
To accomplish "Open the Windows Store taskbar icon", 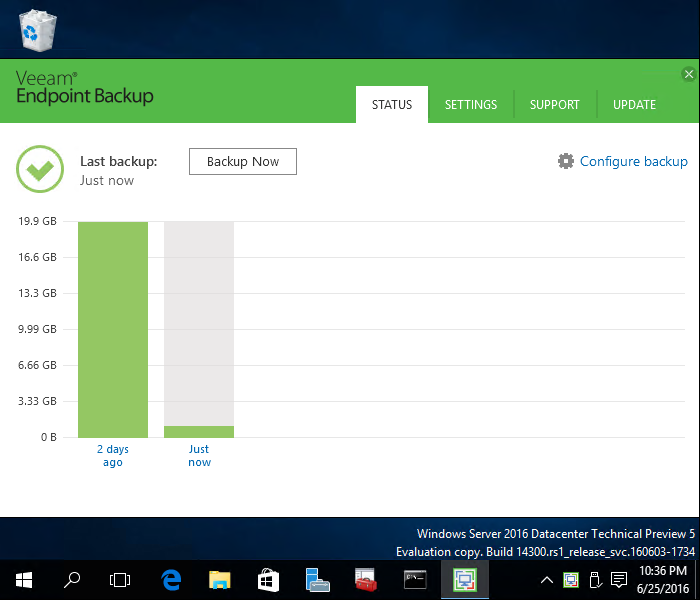I will 268,580.
